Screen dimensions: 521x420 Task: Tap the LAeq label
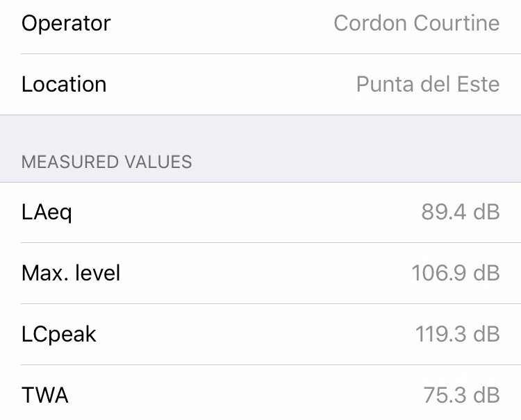click(x=47, y=212)
